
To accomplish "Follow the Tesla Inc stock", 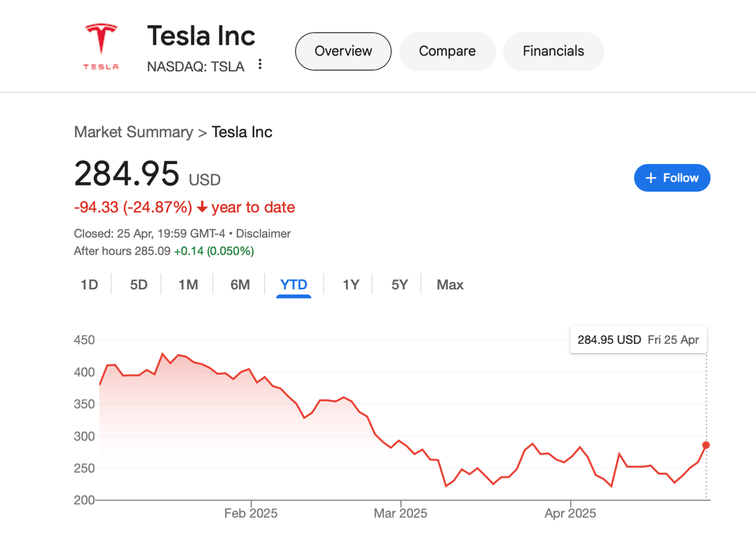I will click(672, 178).
